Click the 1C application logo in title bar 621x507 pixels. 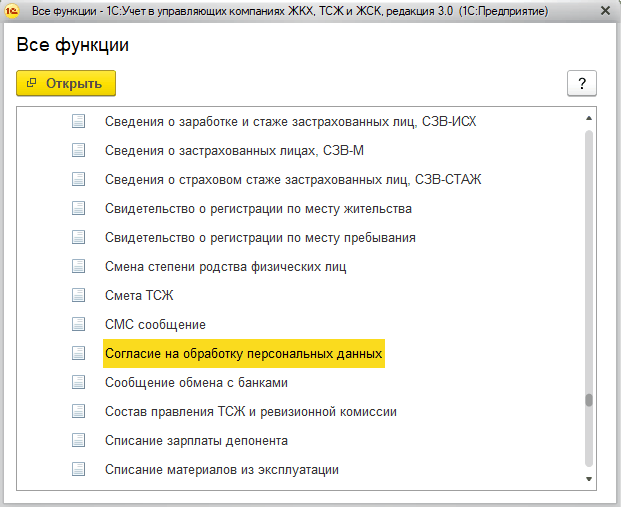point(12,11)
